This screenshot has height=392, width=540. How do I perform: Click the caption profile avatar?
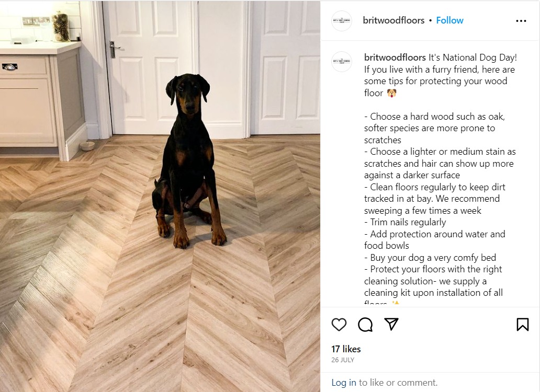[341, 62]
